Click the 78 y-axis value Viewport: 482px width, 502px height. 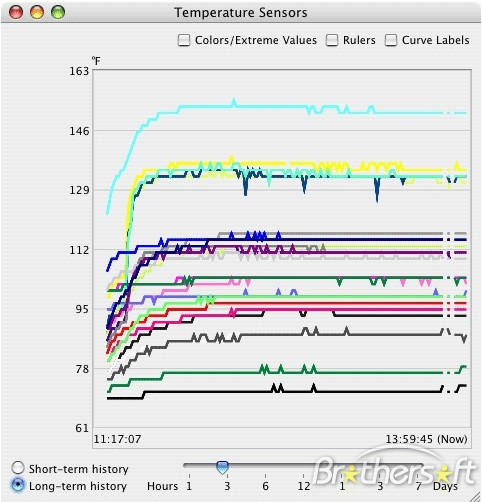(82, 369)
